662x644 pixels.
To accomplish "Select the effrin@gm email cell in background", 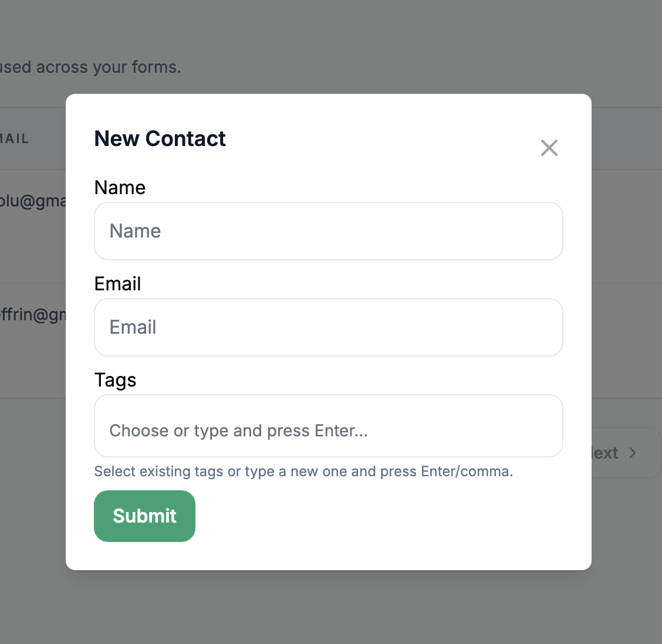I will [32, 315].
